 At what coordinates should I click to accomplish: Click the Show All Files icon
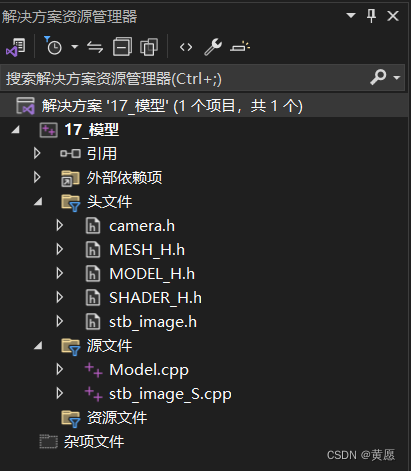[x=149, y=47]
